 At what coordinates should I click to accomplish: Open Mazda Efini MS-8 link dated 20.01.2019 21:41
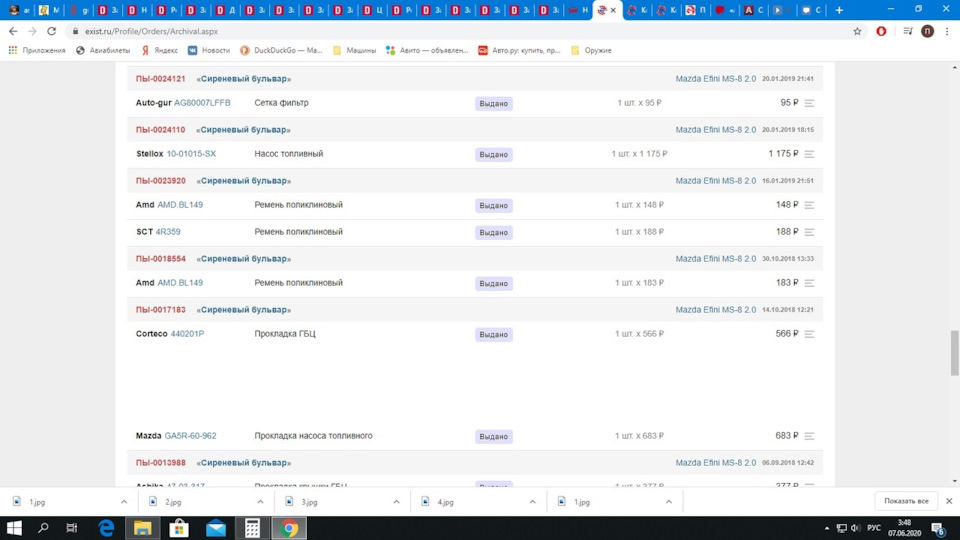coord(716,79)
